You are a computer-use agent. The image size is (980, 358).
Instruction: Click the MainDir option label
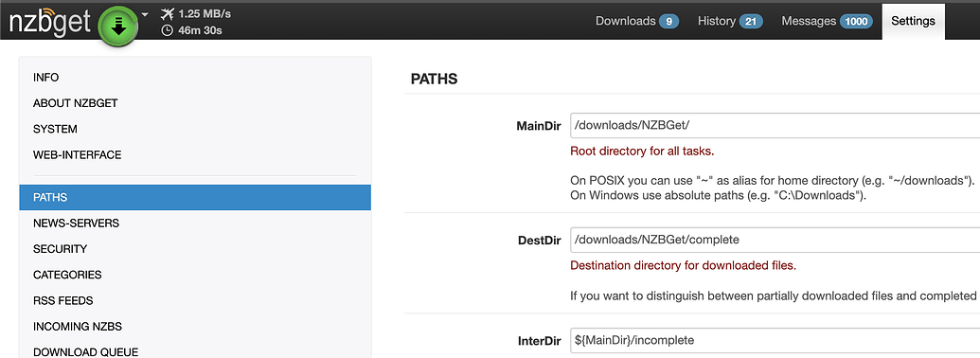pyautogui.click(x=539, y=126)
